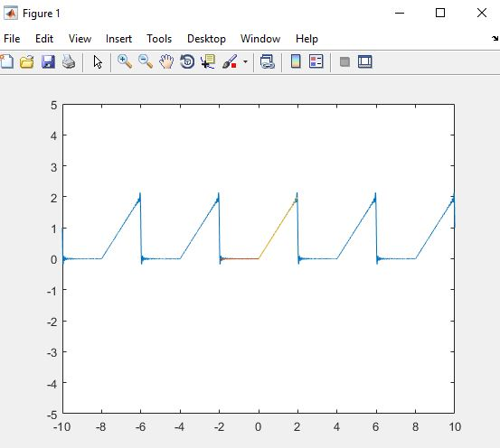Show Plot Tools and dock figure

365,61
